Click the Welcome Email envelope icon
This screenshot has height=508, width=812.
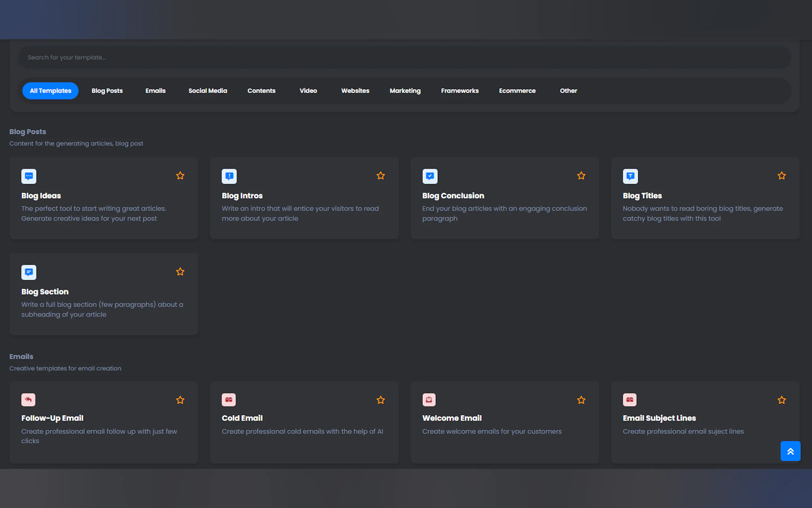429,400
